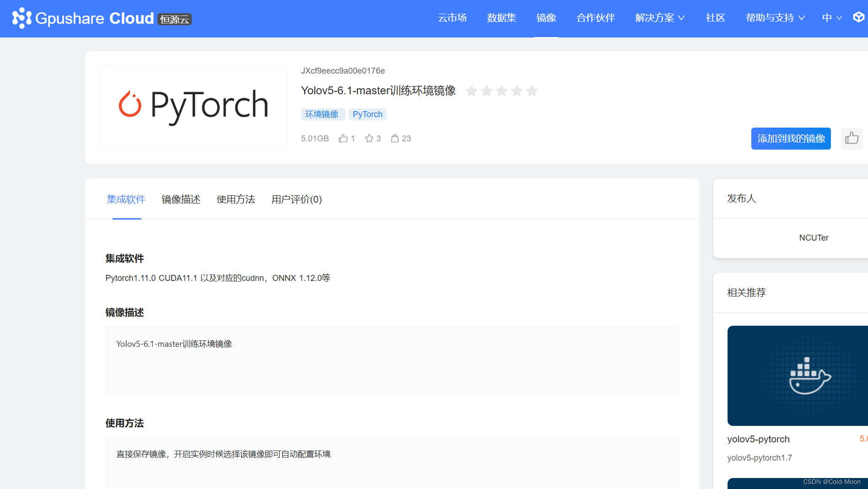Open the yolov5-pytorch Docker thumbnail
Viewport: 868px width, 489px height.
pos(798,376)
